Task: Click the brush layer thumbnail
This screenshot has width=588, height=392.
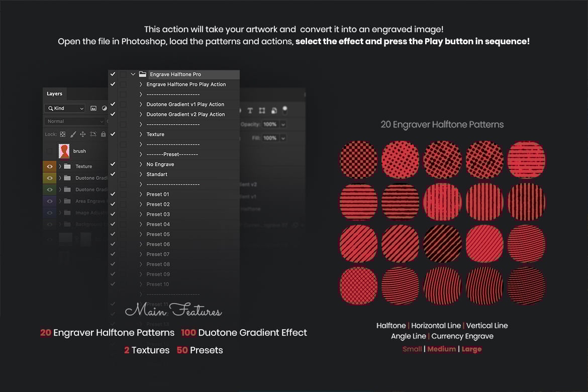Action: (64, 151)
